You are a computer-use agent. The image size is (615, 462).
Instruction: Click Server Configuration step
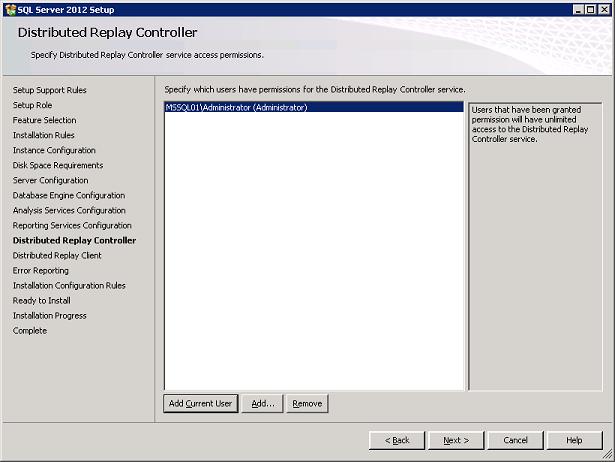coord(51,180)
